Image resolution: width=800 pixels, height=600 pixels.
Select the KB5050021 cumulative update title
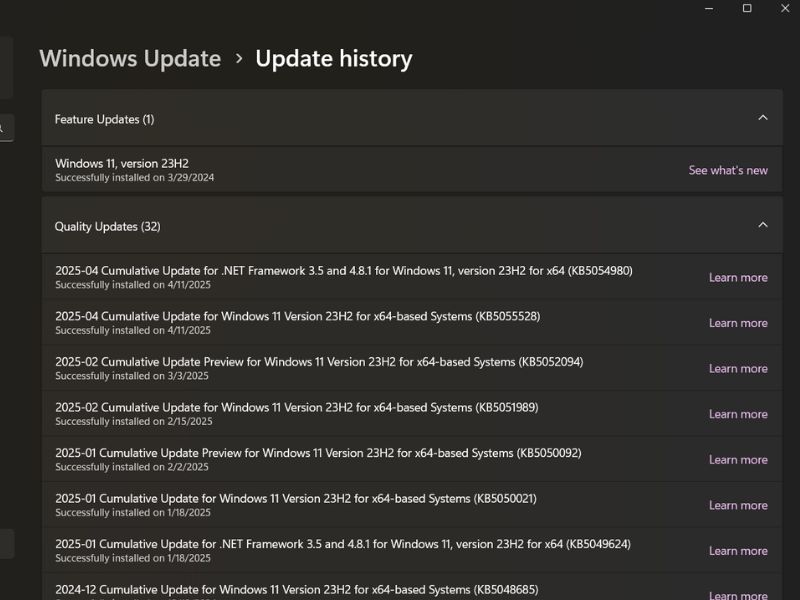click(296, 498)
